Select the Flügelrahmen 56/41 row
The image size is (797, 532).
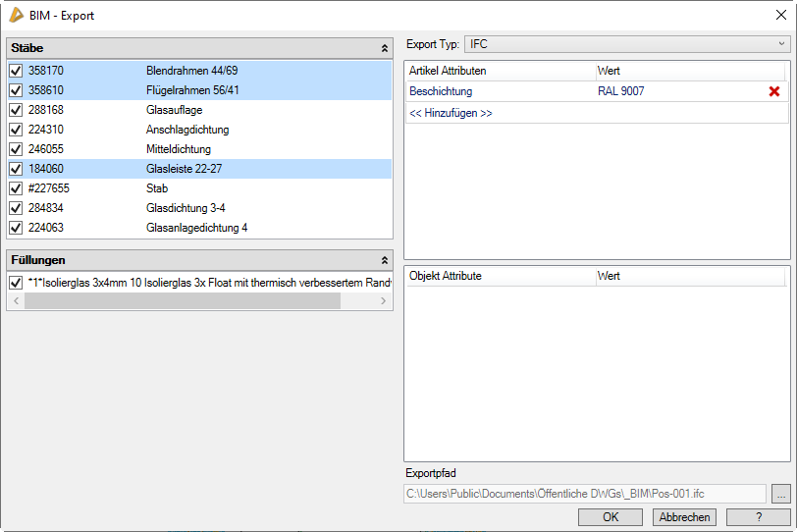coord(196,90)
